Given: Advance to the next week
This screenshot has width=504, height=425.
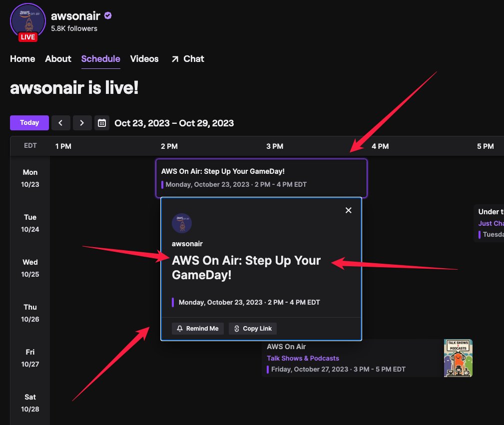Looking at the screenshot, I should (x=82, y=123).
